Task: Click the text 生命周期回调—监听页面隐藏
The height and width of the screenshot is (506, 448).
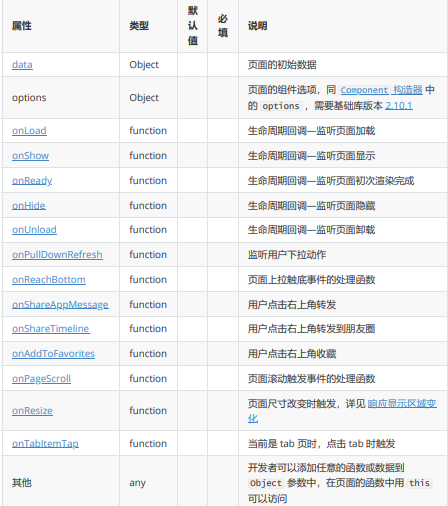Action: tap(311, 205)
